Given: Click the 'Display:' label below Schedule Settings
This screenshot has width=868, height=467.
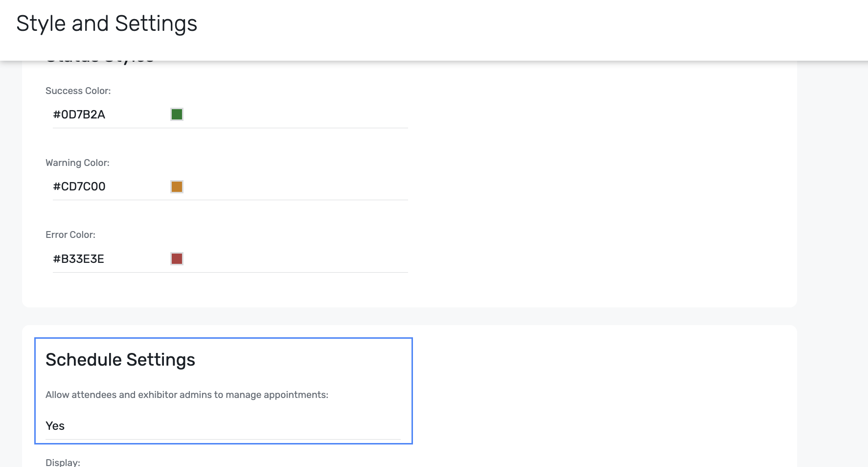Looking at the screenshot, I should (x=63, y=462).
